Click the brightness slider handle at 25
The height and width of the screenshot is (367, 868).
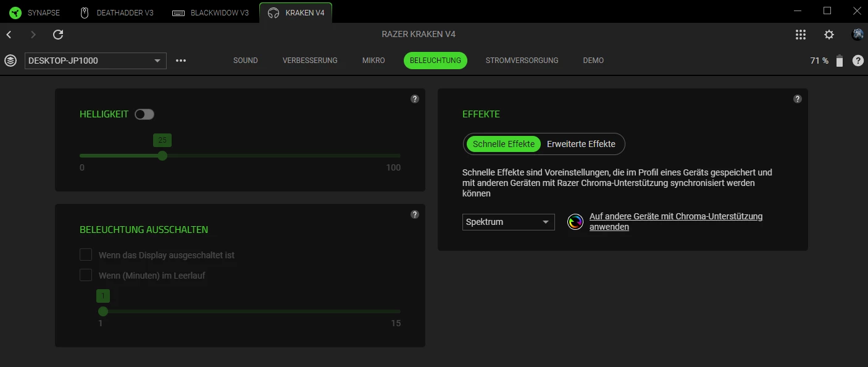pos(162,156)
